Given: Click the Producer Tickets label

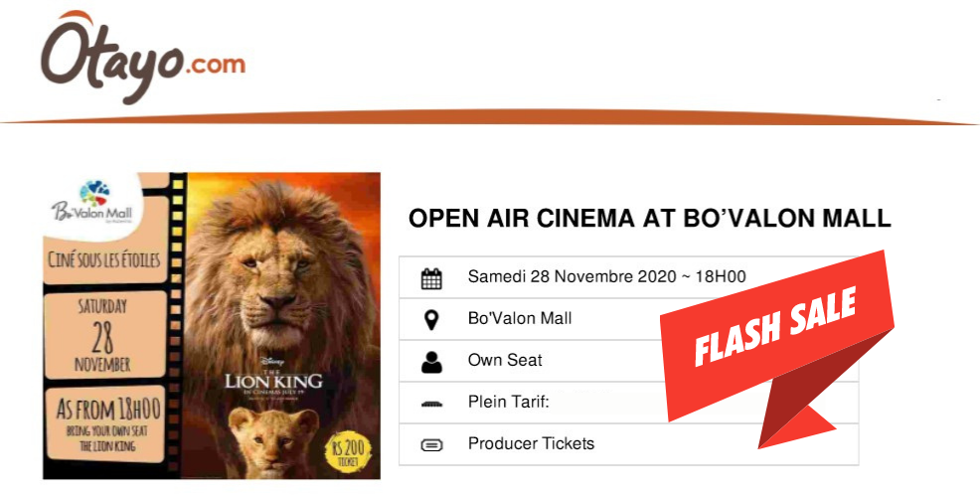Looking at the screenshot, I should tap(531, 443).
